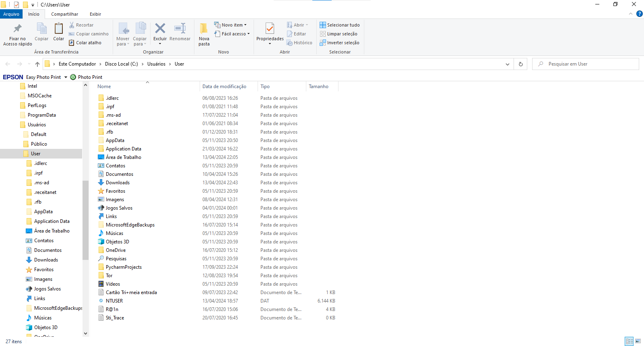The height and width of the screenshot is (346, 644).
Task: Create a folder with Nova pasta
Action: pyautogui.click(x=204, y=34)
